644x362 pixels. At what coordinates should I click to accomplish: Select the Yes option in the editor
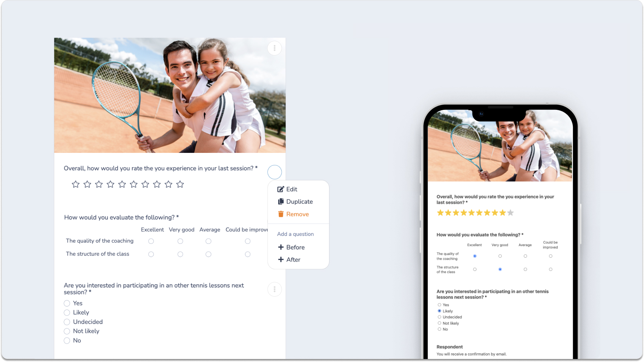coord(67,303)
